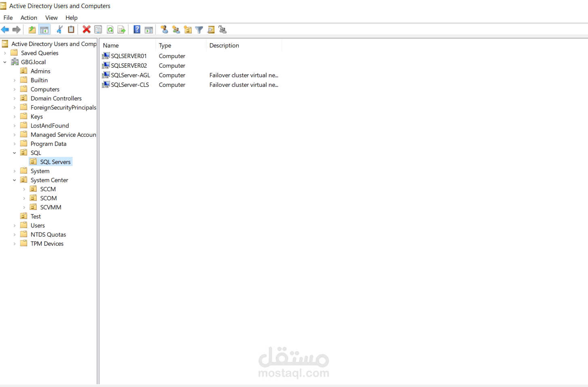Select the Admins OU in the tree
The width and height of the screenshot is (588, 387).
(40, 71)
